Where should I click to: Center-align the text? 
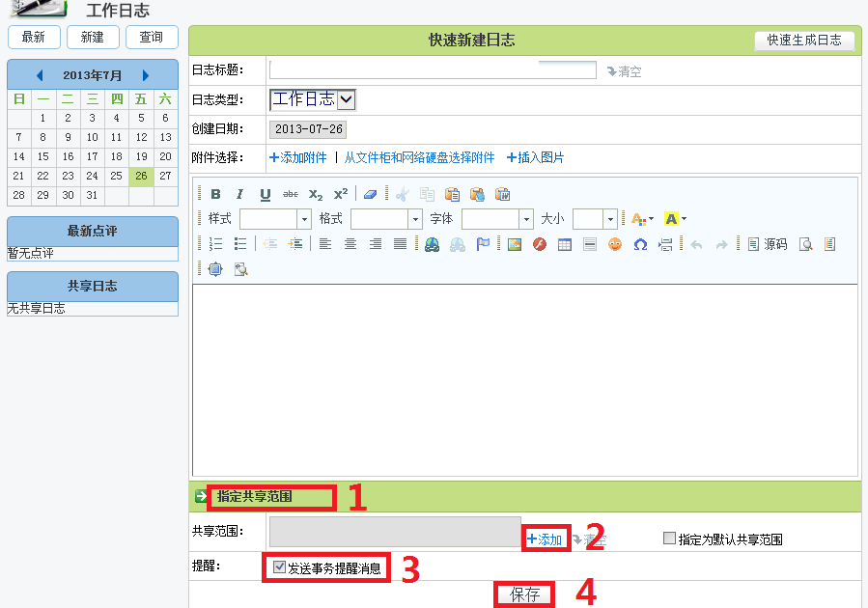pyautogui.click(x=350, y=244)
